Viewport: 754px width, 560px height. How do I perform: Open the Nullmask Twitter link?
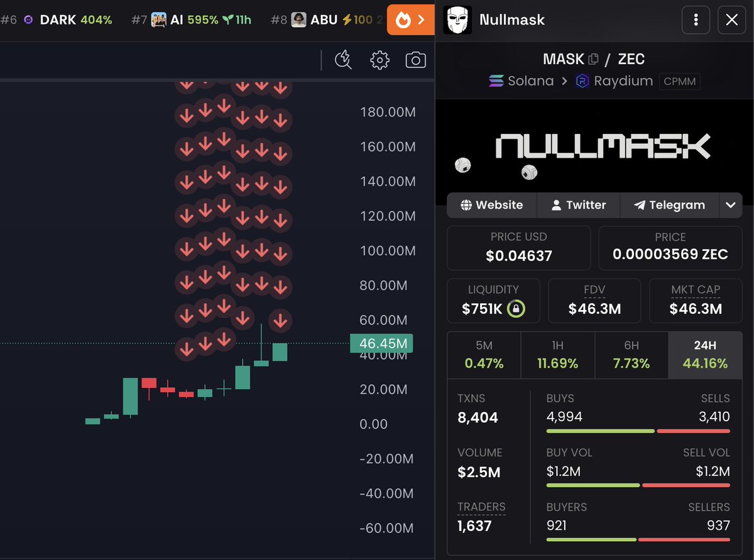click(578, 205)
